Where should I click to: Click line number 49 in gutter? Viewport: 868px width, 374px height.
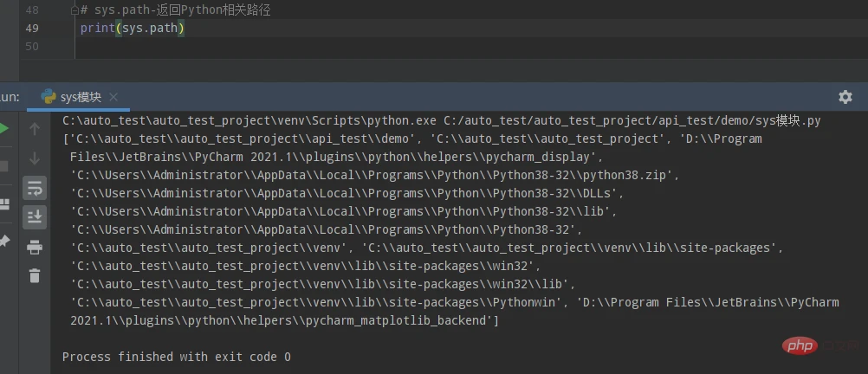pos(32,29)
